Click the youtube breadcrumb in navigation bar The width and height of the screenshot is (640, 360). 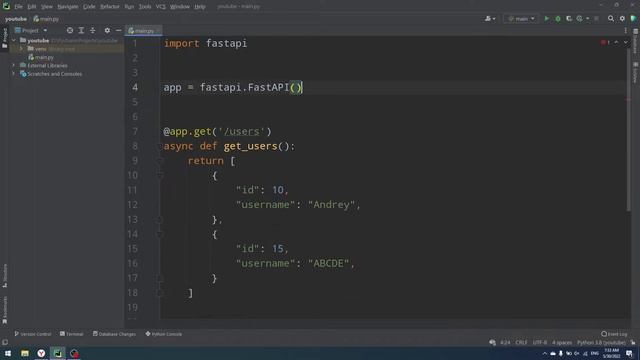(16, 19)
